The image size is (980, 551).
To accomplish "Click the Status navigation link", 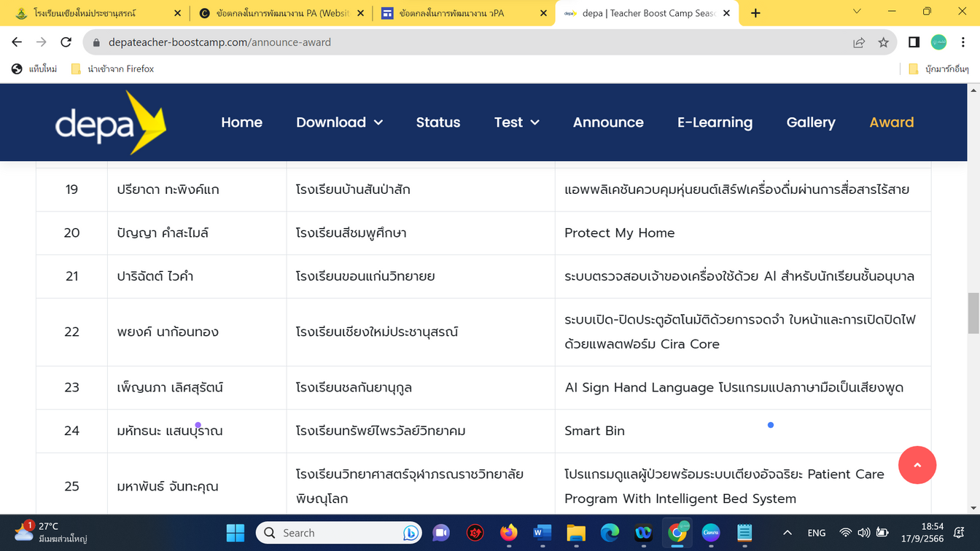I will [x=437, y=122].
